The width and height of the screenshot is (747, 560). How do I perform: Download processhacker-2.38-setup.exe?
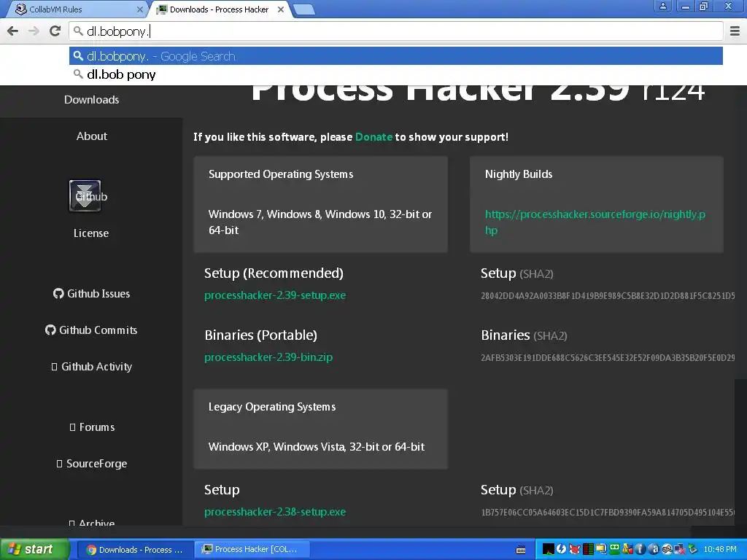pyautogui.click(x=275, y=512)
